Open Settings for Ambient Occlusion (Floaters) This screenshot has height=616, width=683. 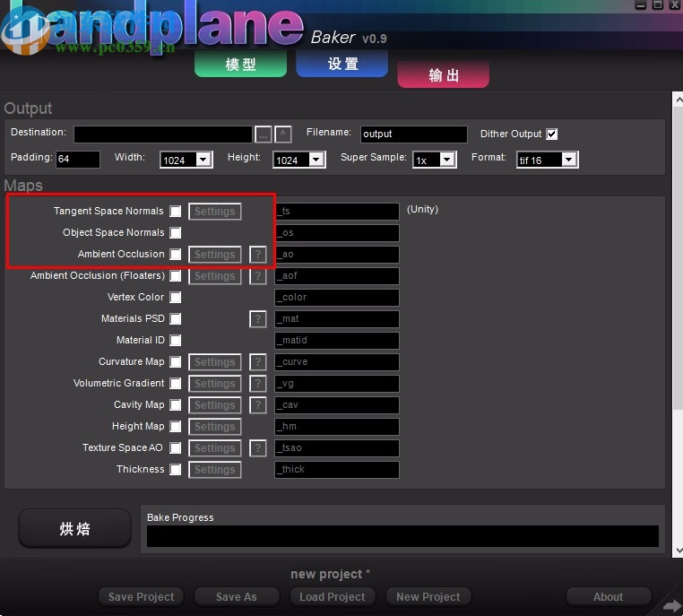click(x=215, y=276)
